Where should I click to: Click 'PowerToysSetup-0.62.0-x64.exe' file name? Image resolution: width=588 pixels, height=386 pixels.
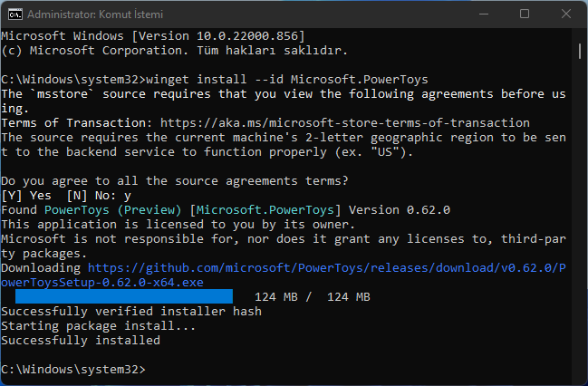click(102, 282)
